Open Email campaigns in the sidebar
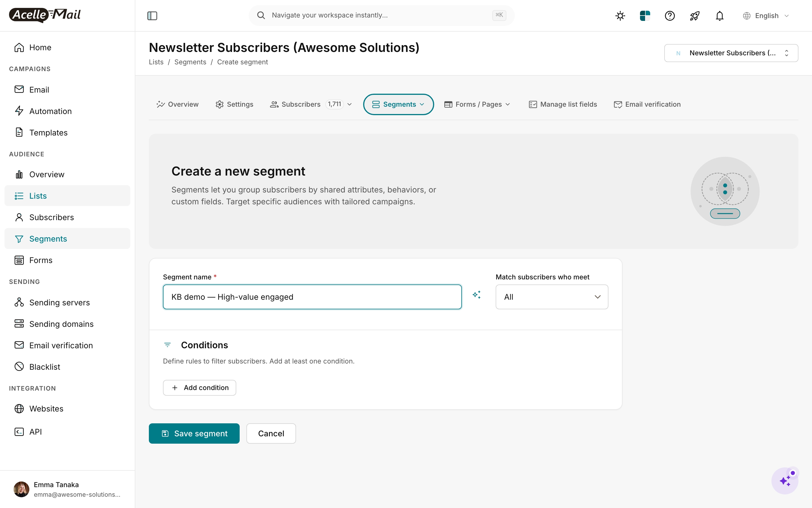 point(67,90)
